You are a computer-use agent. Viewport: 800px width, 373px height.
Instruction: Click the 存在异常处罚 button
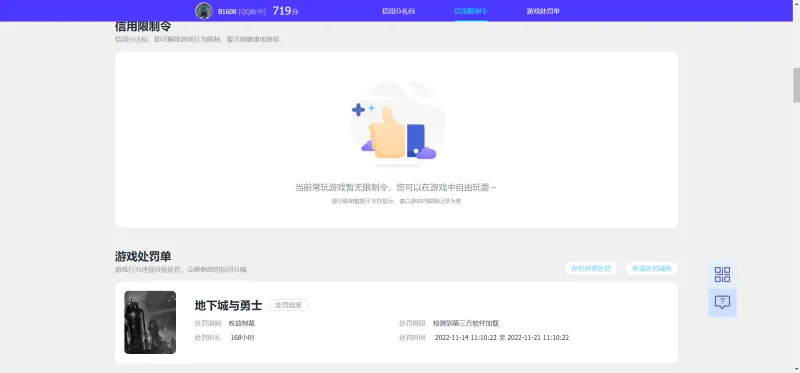(591, 268)
